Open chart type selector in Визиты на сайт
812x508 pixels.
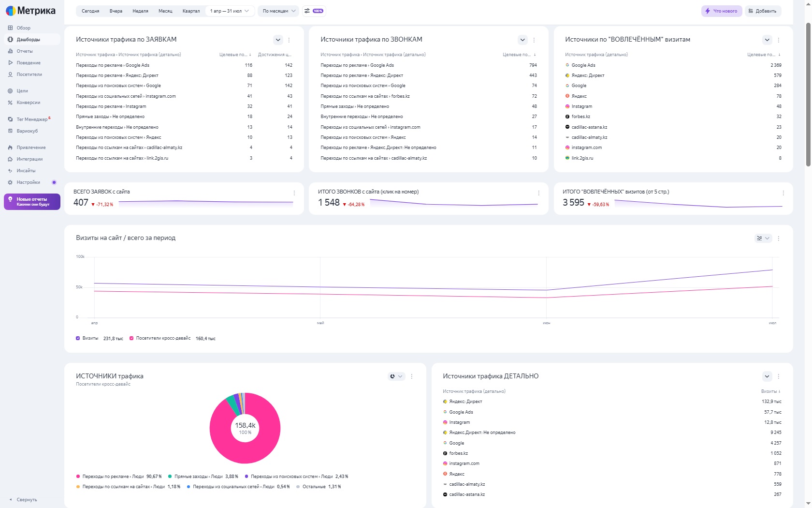(763, 238)
